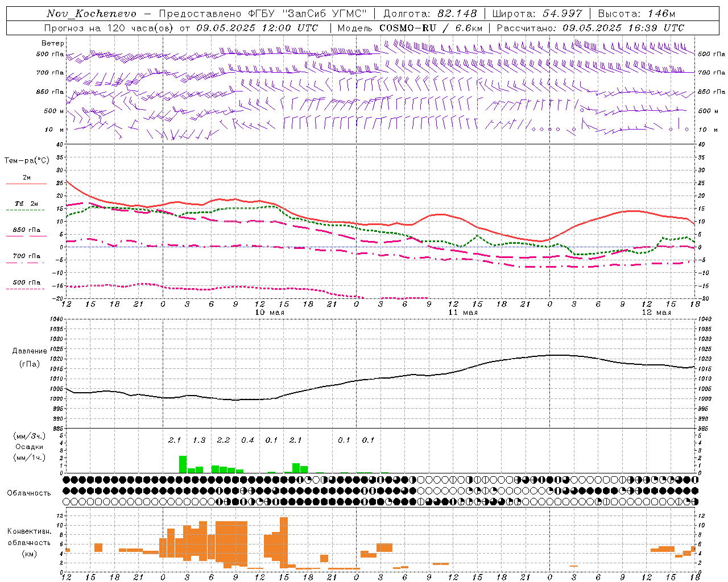Click the Долгота: 82.148 value

(430, 14)
